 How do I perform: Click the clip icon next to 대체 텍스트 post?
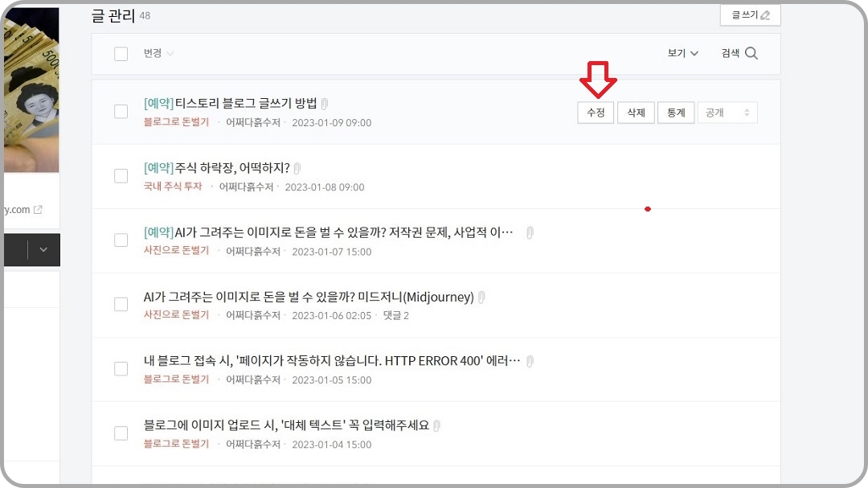tap(436, 425)
